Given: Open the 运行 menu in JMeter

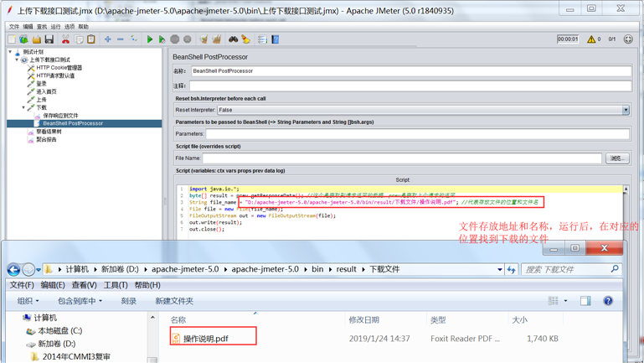Looking at the screenshot, I should point(55,27).
